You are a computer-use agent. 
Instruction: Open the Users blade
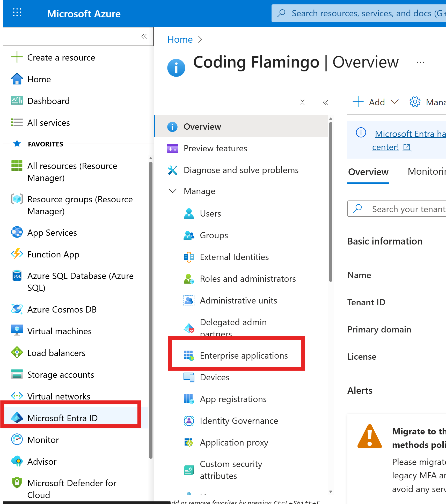coord(210,213)
